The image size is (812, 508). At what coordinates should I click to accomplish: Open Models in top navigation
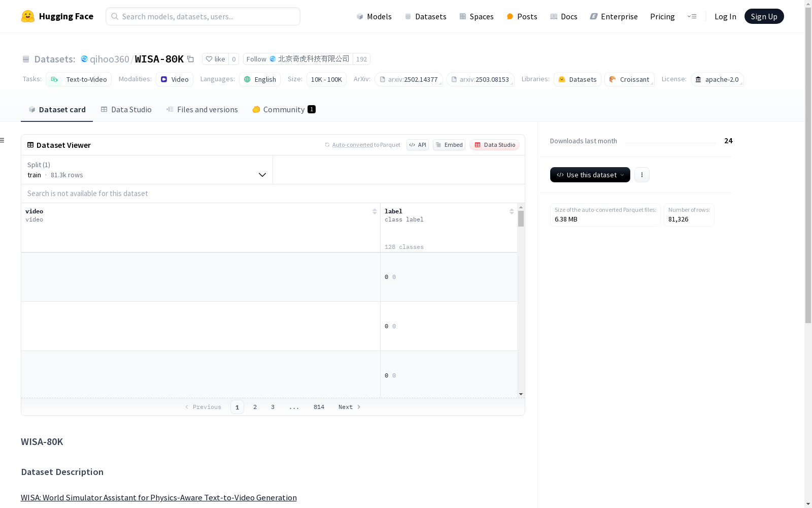pyautogui.click(x=374, y=16)
